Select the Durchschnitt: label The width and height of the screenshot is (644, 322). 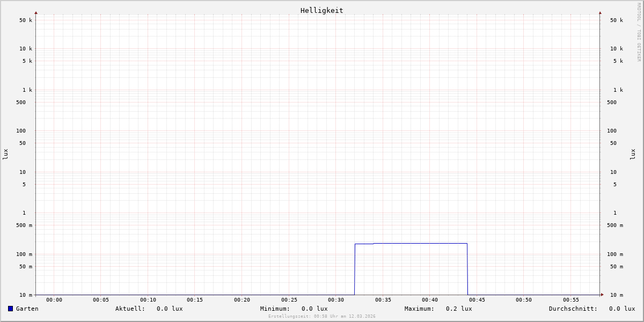pos(573,309)
